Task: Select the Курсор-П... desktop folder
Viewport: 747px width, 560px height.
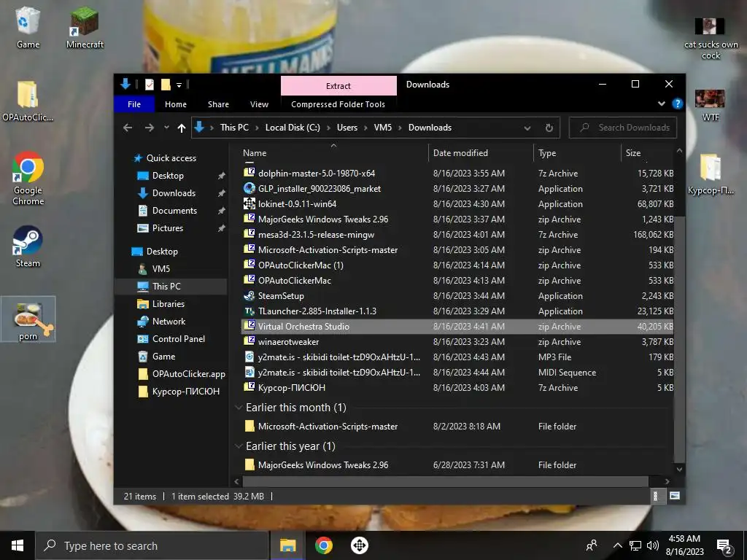Action: click(711, 174)
